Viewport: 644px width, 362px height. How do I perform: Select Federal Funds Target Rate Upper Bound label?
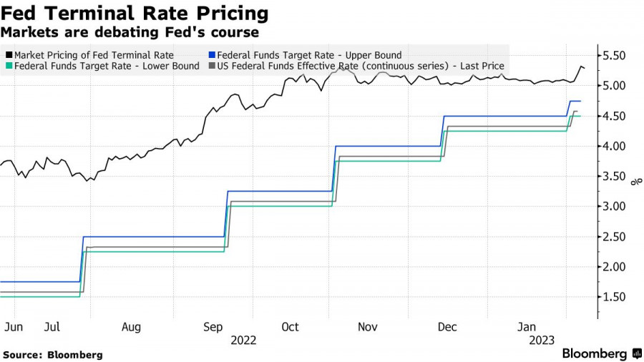(309, 54)
